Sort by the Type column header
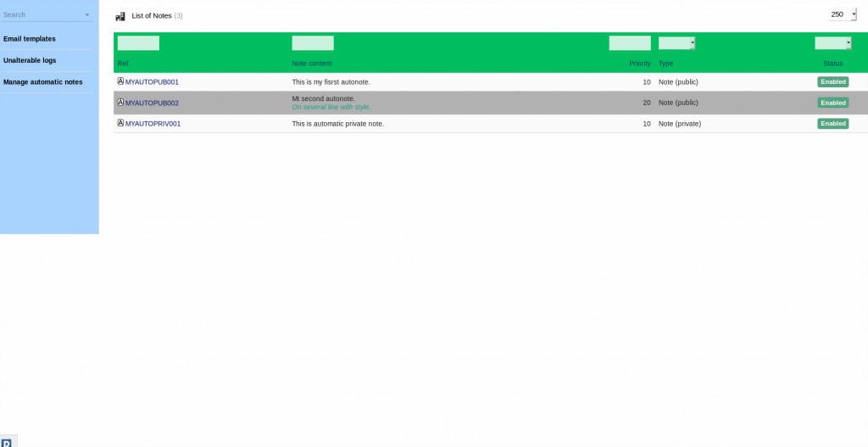 coord(665,64)
